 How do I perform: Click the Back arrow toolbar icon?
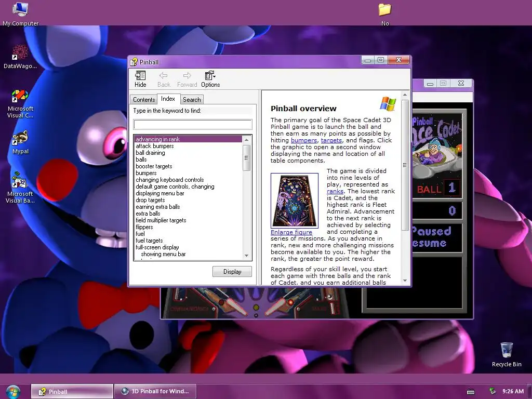(x=164, y=79)
